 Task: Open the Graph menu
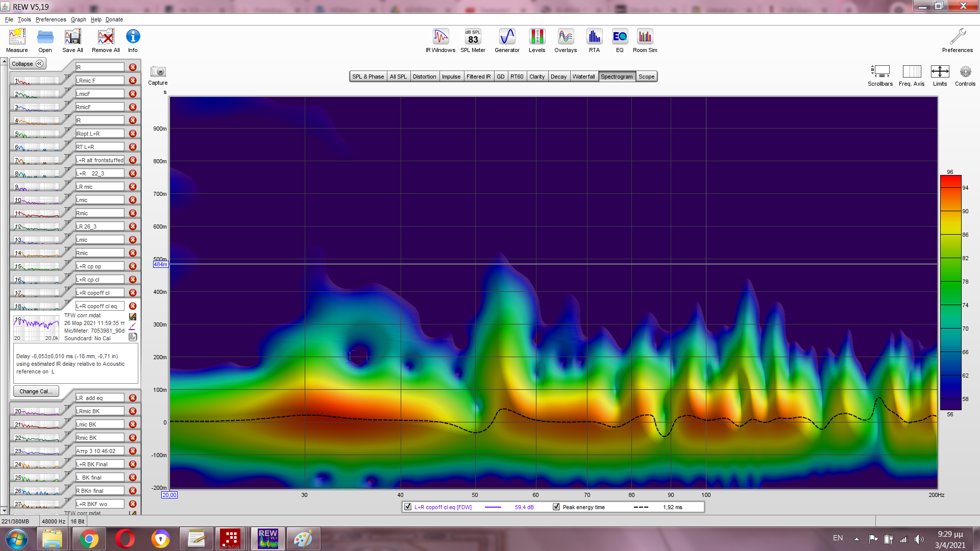pos(78,19)
